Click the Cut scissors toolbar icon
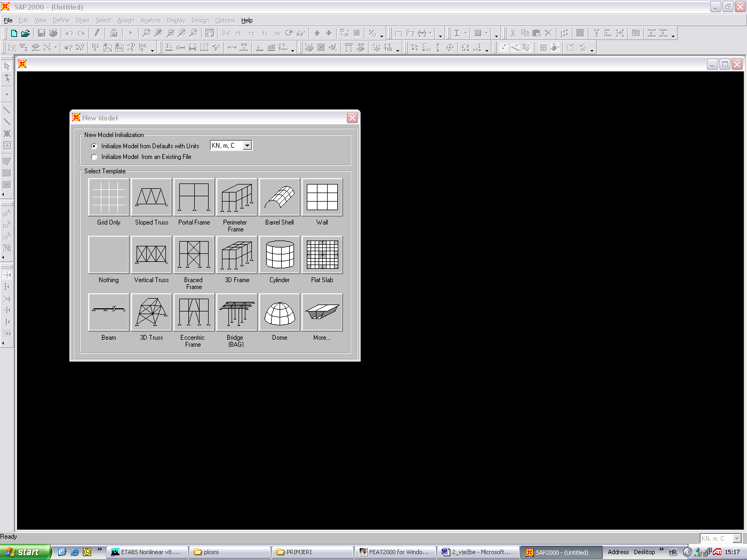 [513, 33]
